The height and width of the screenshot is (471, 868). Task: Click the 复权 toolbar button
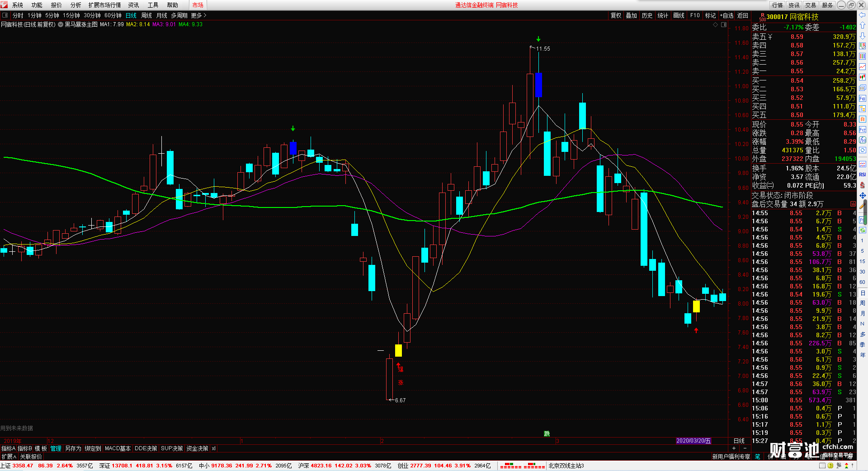click(x=616, y=15)
